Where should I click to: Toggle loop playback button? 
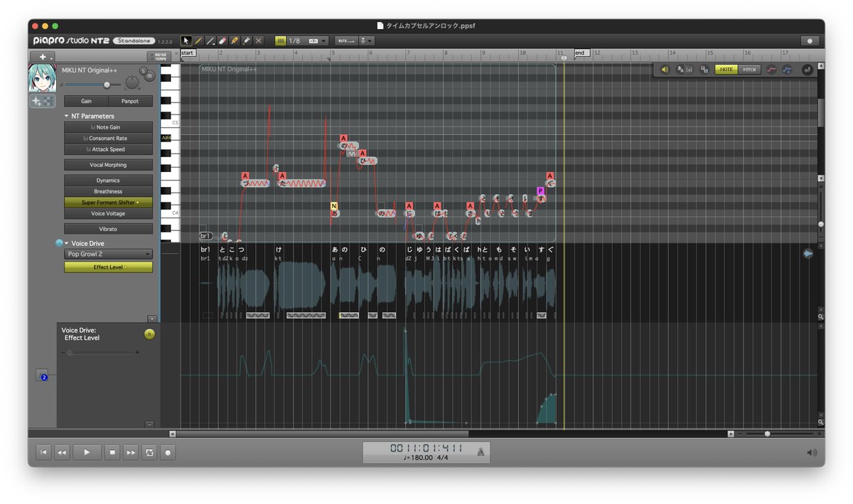pos(149,452)
